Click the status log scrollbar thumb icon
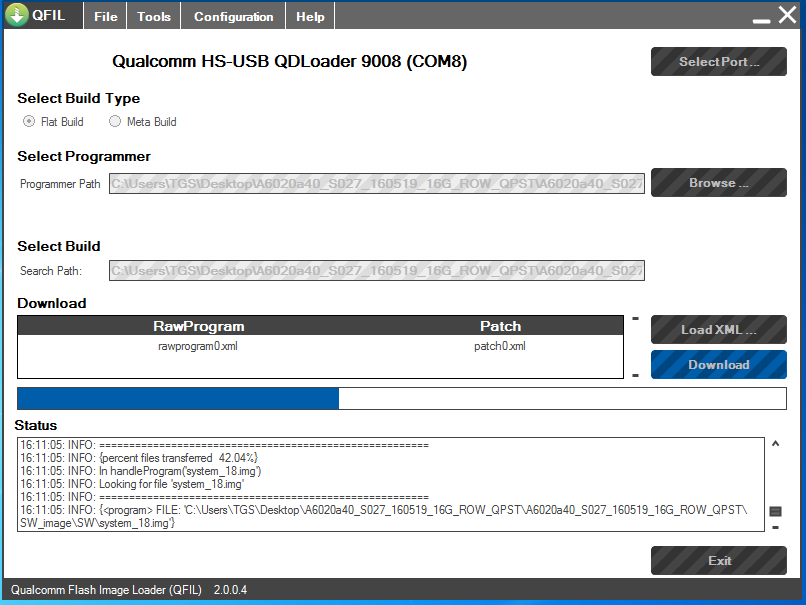The height and width of the screenshot is (605, 806). click(776, 511)
